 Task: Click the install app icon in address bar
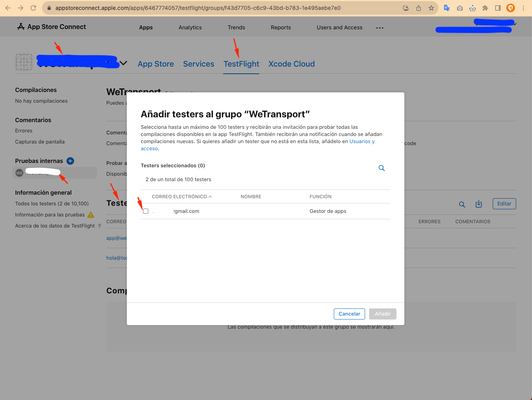(x=406, y=8)
